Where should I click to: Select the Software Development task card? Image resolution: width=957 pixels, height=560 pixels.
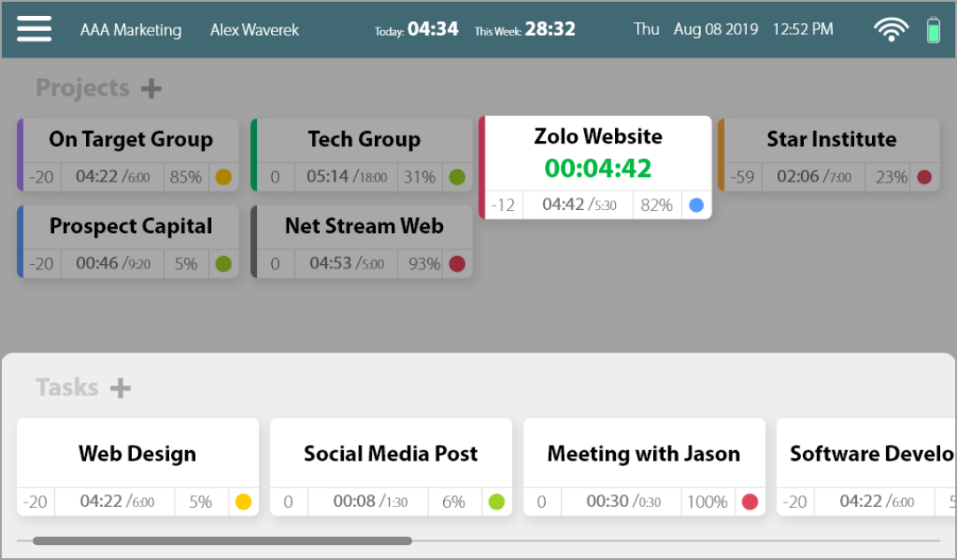867,454
